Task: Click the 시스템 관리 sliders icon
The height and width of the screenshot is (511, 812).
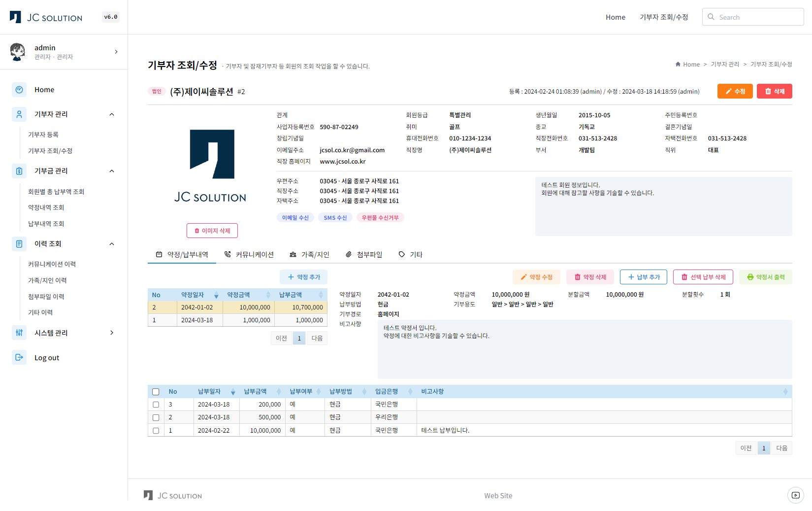Action: pos(19,333)
